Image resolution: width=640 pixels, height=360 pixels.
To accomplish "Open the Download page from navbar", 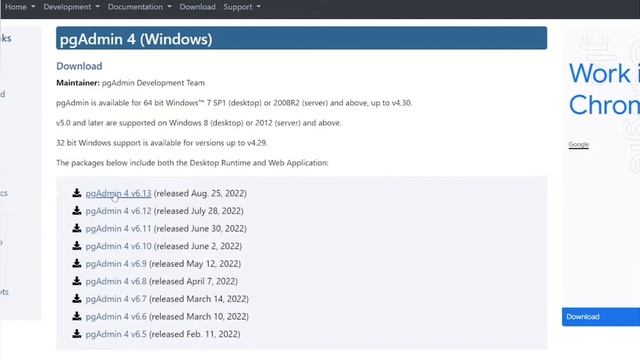I will tap(198, 7).
